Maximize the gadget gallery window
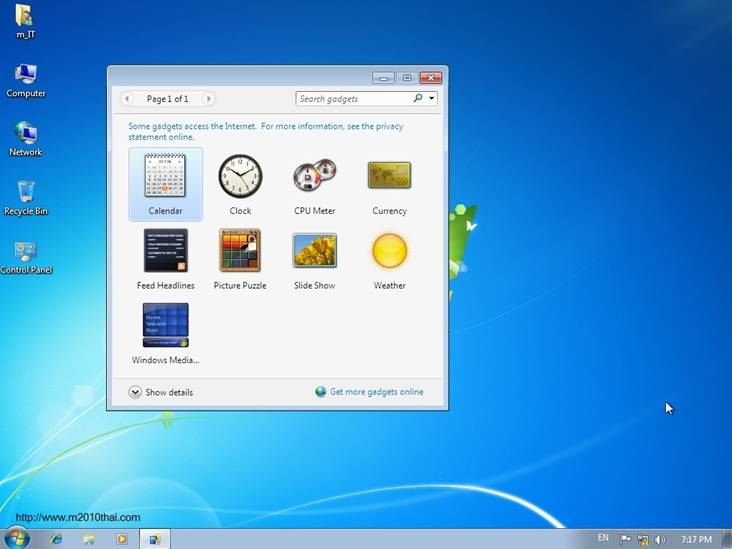Image resolution: width=732 pixels, height=549 pixels. coord(407,77)
